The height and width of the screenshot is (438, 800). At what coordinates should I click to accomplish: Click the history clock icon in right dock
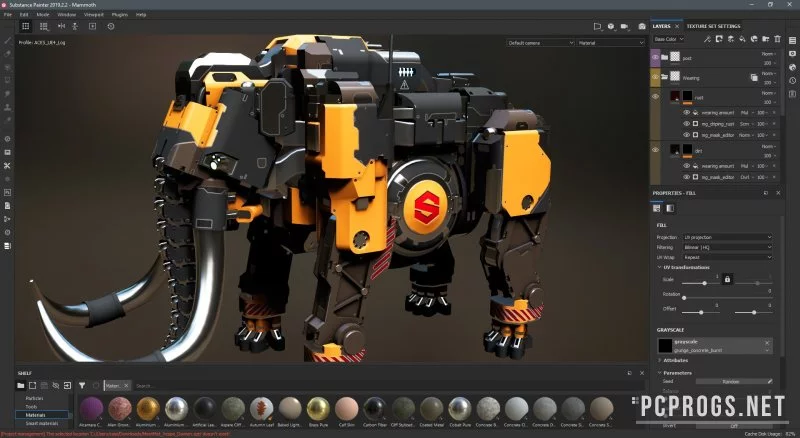click(792, 81)
